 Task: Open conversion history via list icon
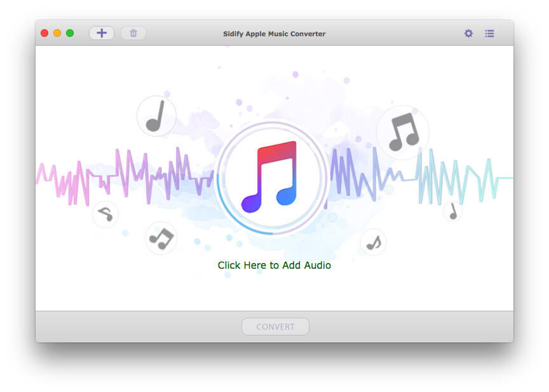[490, 33]
